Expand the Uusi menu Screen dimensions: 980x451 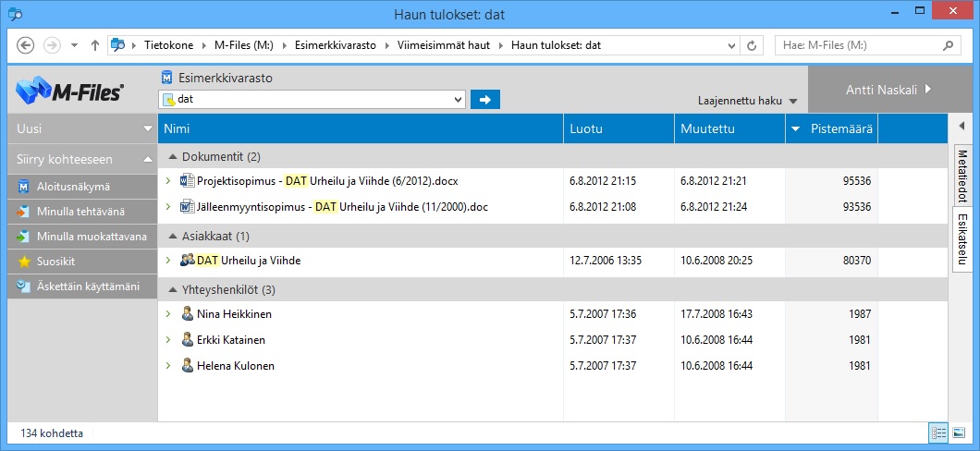point(82,128)
